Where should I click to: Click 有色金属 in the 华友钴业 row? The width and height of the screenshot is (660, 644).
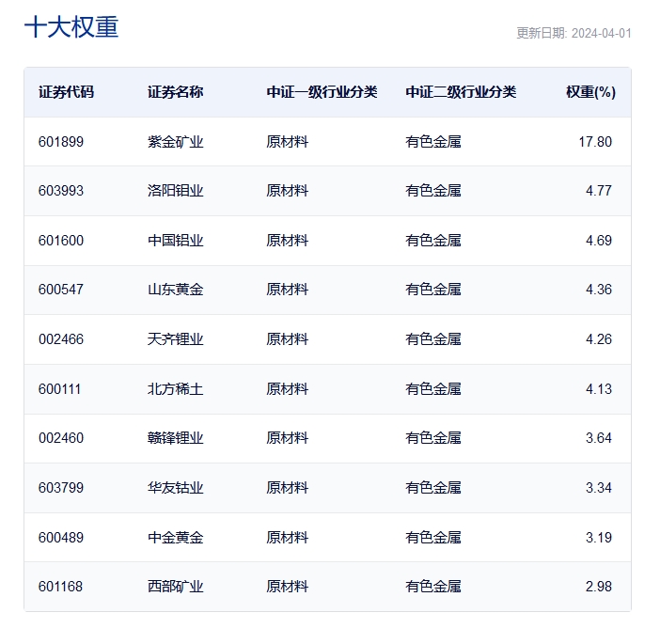[x=433, y=488]
